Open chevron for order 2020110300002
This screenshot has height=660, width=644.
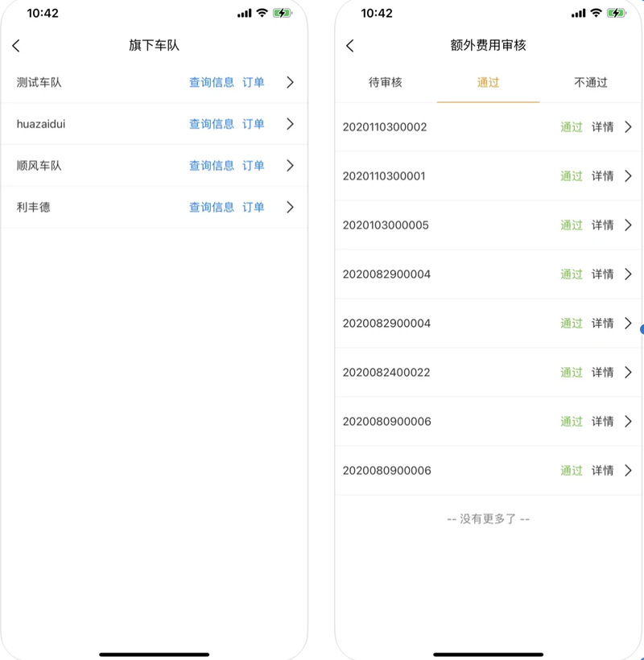tap(628, 126)
